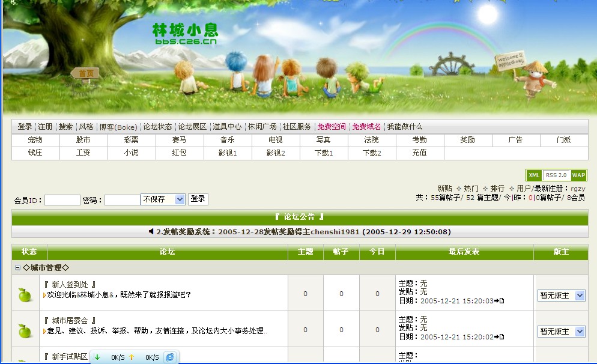This screenshot has height=364, width=597.
Task: Click the XML feed badge
Action: pyautogui.click(x=534, y=175)
